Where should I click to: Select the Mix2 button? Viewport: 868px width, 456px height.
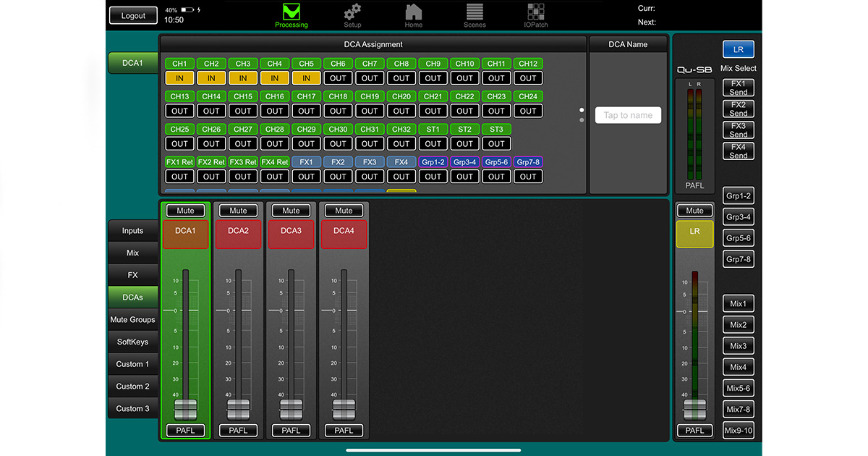pyautogui.click(x=739, y=324)
